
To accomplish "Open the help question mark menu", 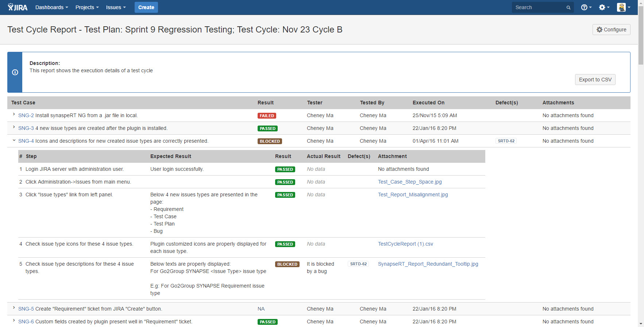I will [586, 7].
